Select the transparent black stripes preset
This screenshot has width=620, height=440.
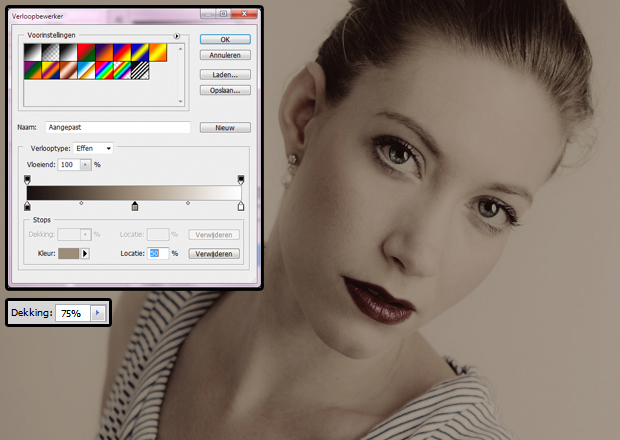tap(140, 70)
